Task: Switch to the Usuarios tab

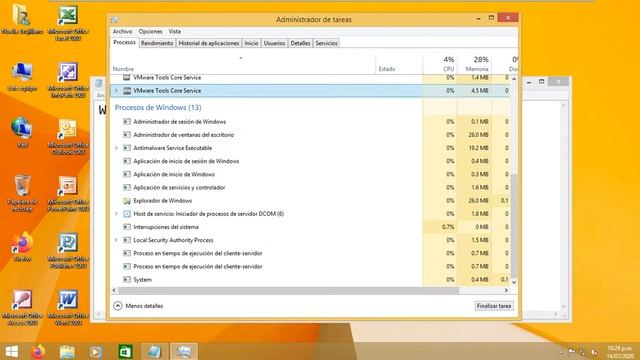Action: click(274, 43)
